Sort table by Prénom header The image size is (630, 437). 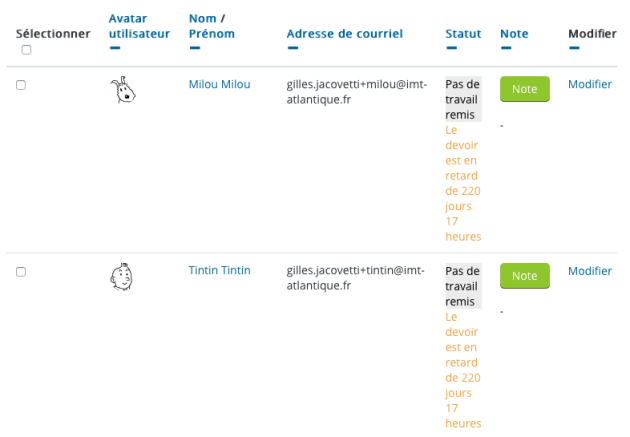tap(212, 34)
